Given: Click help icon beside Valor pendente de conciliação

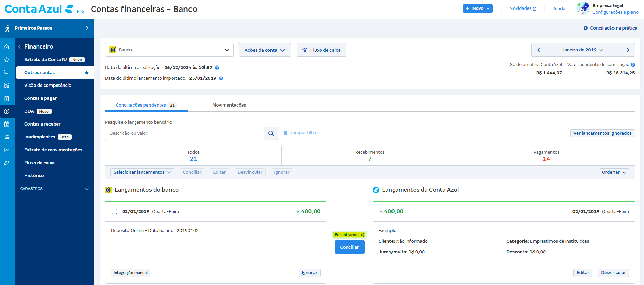Looking at the screenshot, I should point(632,65).
